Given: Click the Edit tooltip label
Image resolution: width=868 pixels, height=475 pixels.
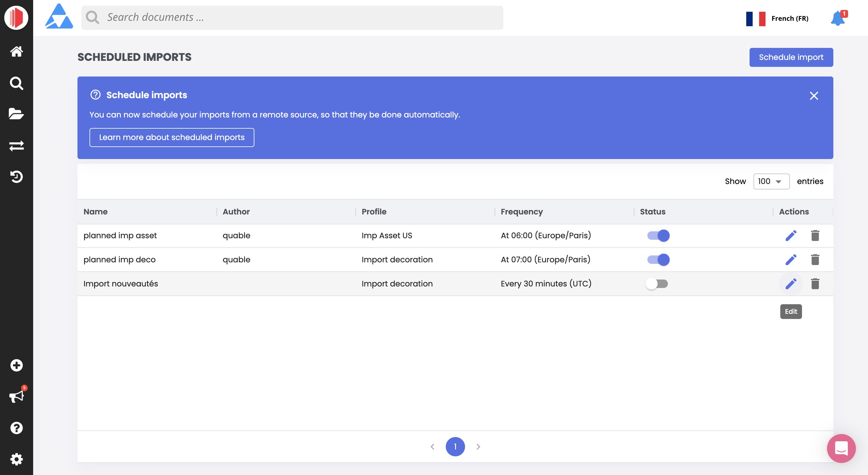Looking at the screenshot, I should tap(791, 311).
